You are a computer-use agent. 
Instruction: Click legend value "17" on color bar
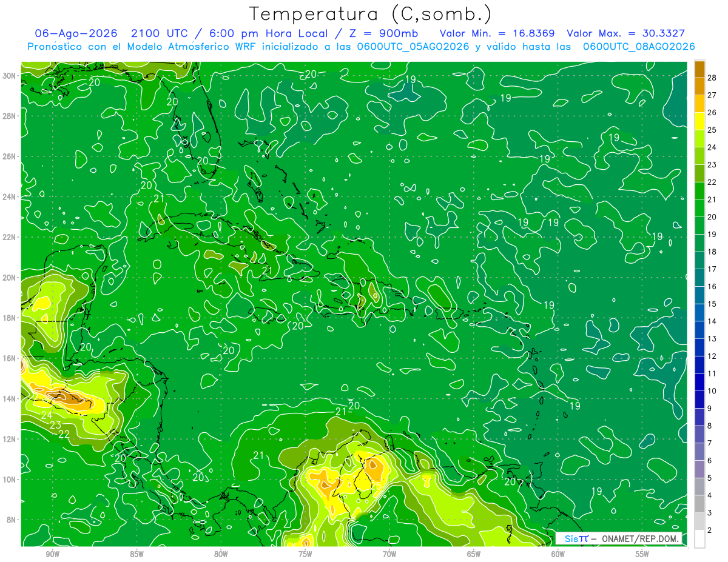tap(712, 269)
